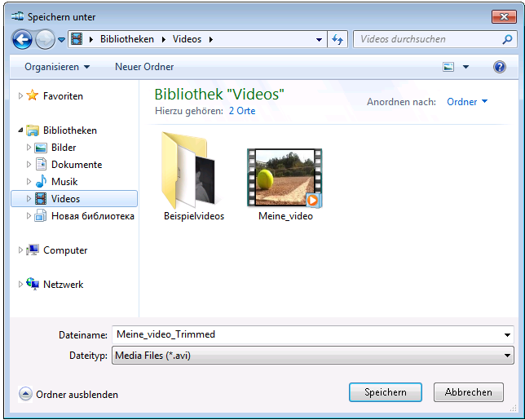
Task: Open the view options dropdown arrow
Action: coord(465,67)
